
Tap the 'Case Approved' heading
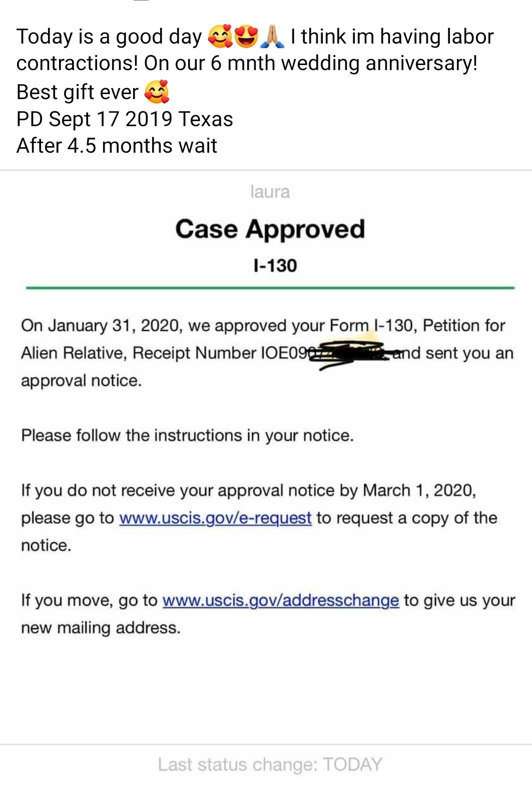(x=270, y=229)
